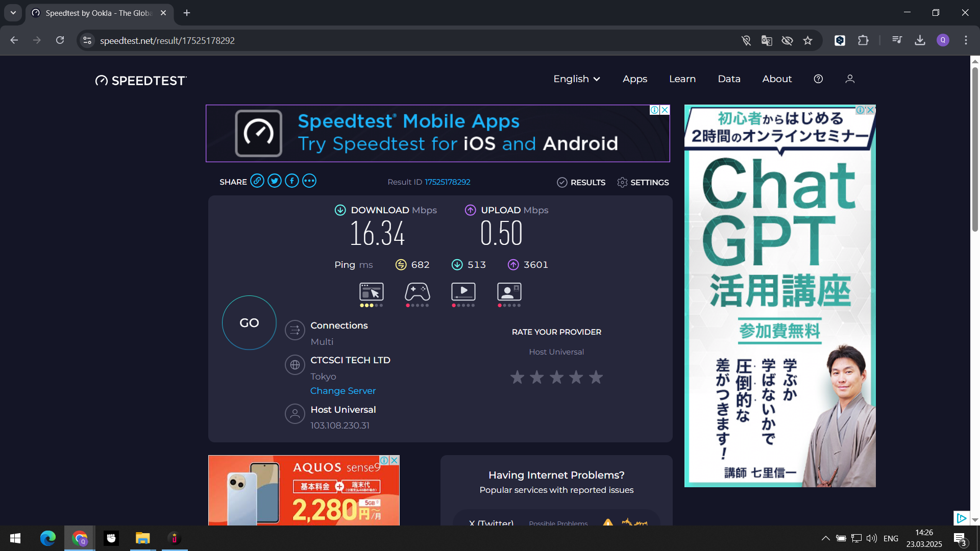Viewport: 980px width, 551px height.
Task: Click the idle ping latency icon
Action: [x=401, y=265]
